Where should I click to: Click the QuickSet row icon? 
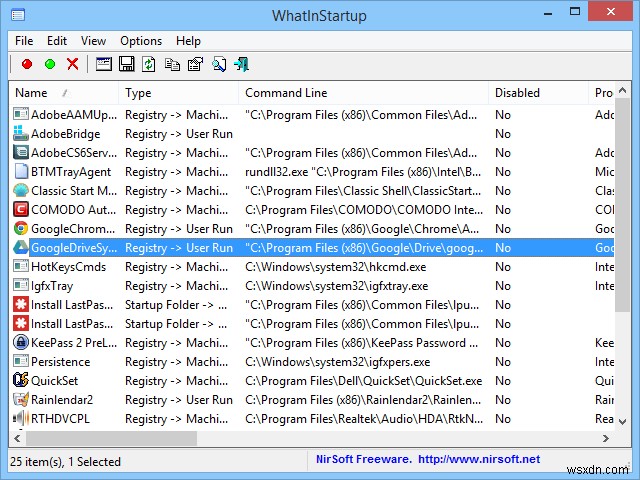(x=20, y=380)
